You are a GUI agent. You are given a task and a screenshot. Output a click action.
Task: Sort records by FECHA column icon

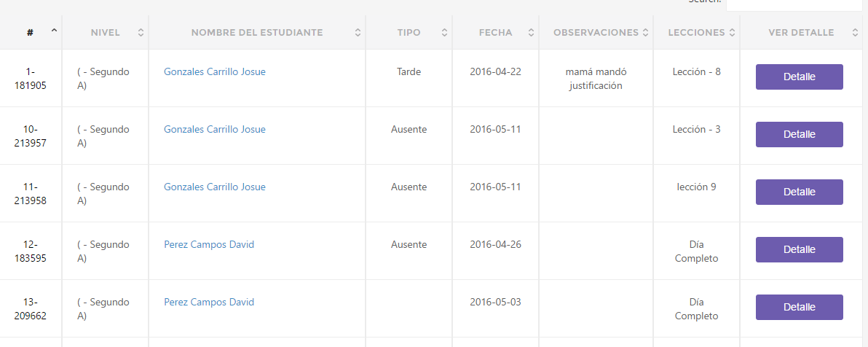[x=531, y=33]
